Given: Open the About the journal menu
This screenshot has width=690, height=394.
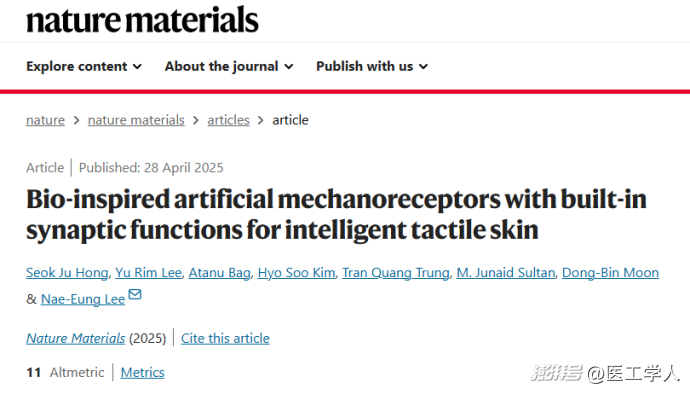Looking at the screenshot, I should [229, 66].
